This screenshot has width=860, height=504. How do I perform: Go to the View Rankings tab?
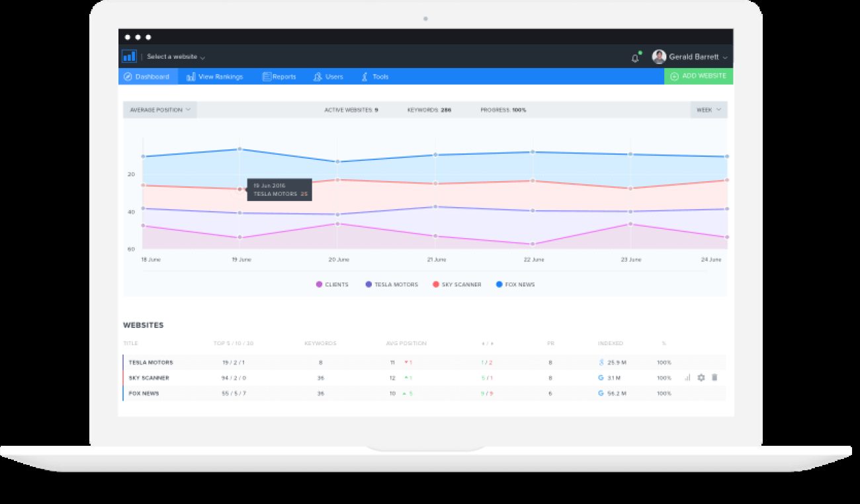215,77
